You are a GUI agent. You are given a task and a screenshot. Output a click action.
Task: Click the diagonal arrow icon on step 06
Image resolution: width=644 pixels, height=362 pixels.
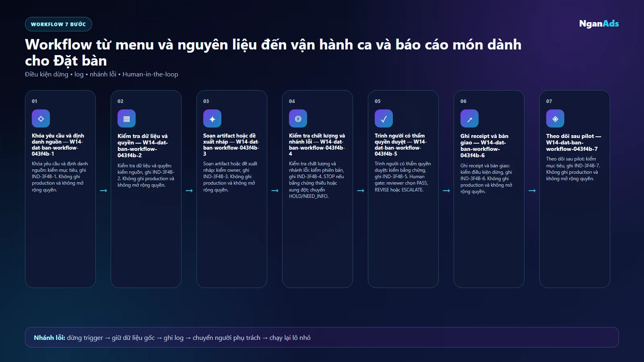click(x=469, y=119)
